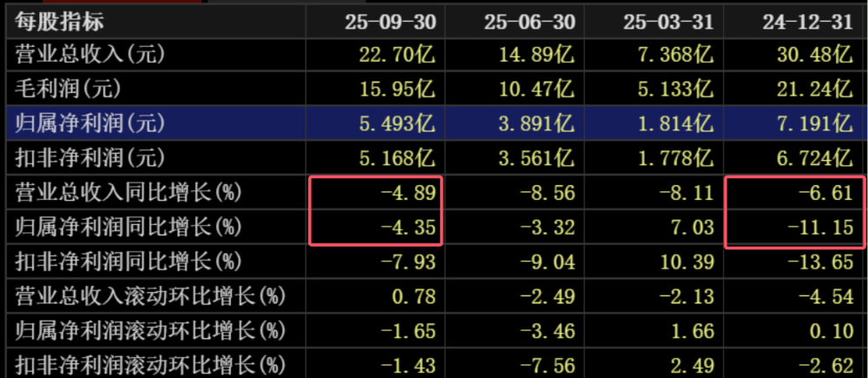Select the 扣非净利润(元) row label
Image resolution: width=868 pixels, height=378 pixels.
tap(89, 158)
